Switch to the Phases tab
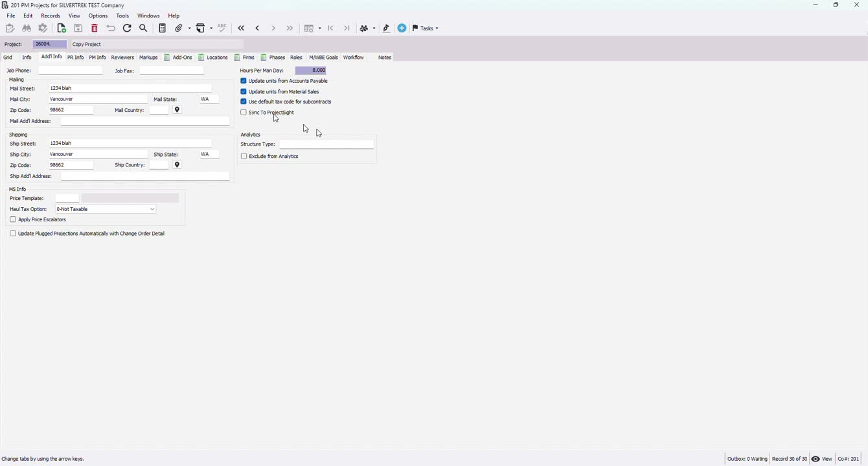 pos(273,58)
